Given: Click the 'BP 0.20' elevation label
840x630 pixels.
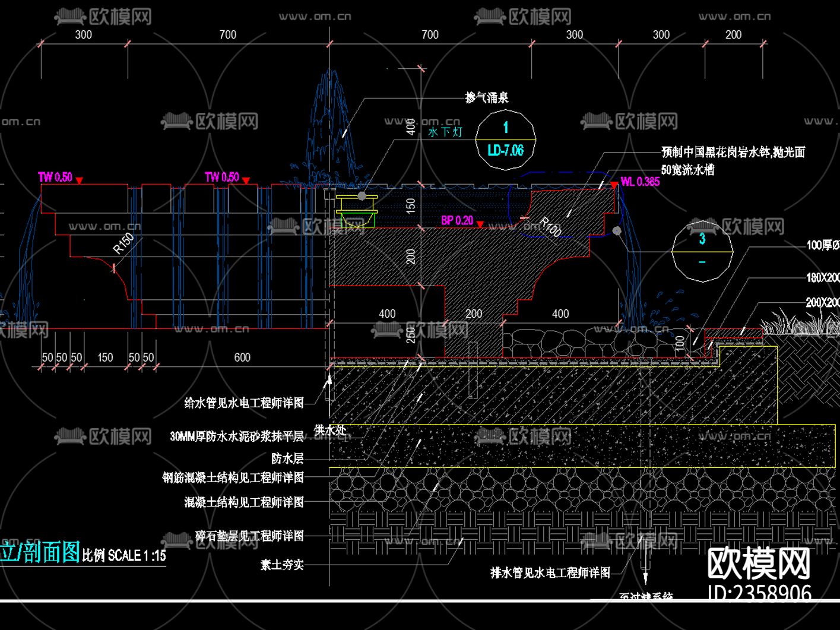Looking at the screenshot, I should 457,220.
